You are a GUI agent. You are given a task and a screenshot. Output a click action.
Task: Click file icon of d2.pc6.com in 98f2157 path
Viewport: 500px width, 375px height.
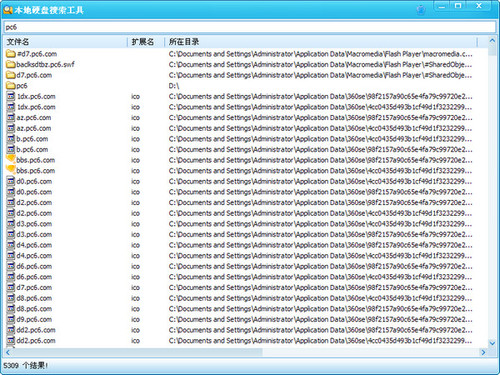[11, 203]
